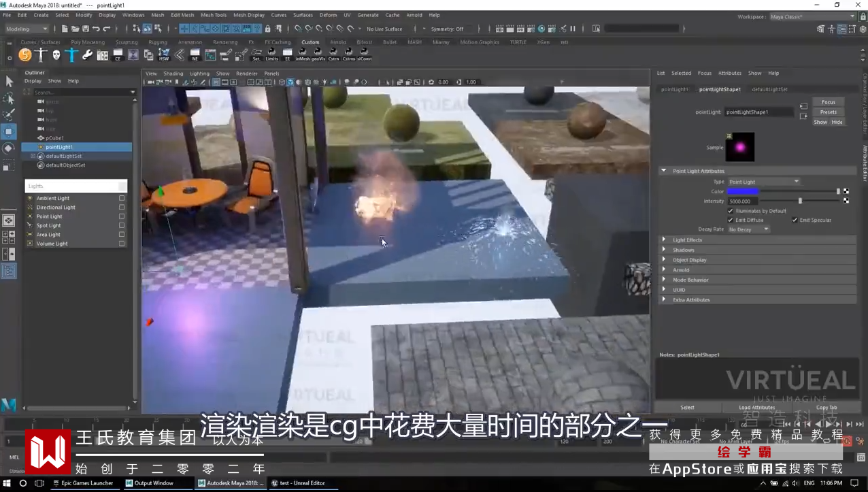Click the Paint Selection brush tool in toolbox
Image resolution: width=868 pixels, height=492 pixels.
tap(9, 114)
